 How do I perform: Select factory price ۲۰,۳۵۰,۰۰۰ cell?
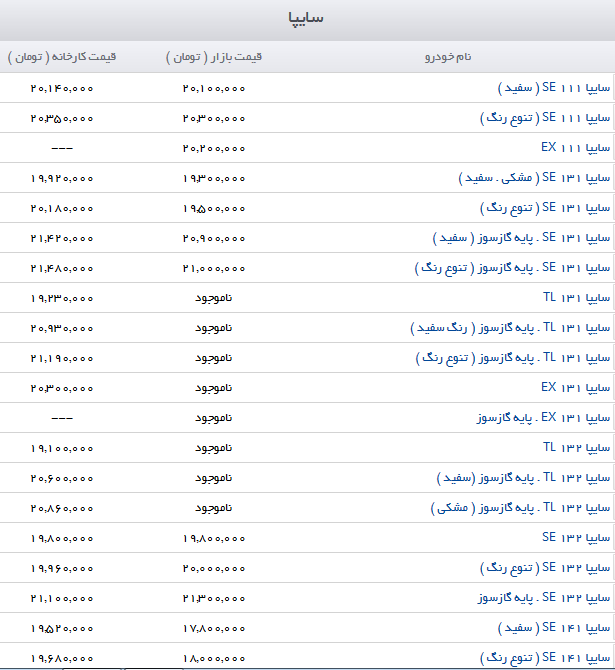coord(62,118)
